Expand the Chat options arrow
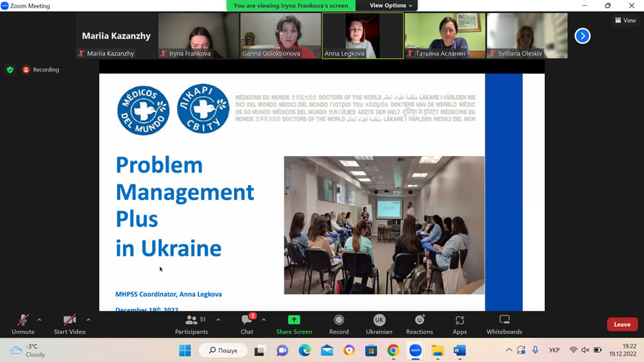Viewport: 644px width, 362px height. click(x=263, y=320)
